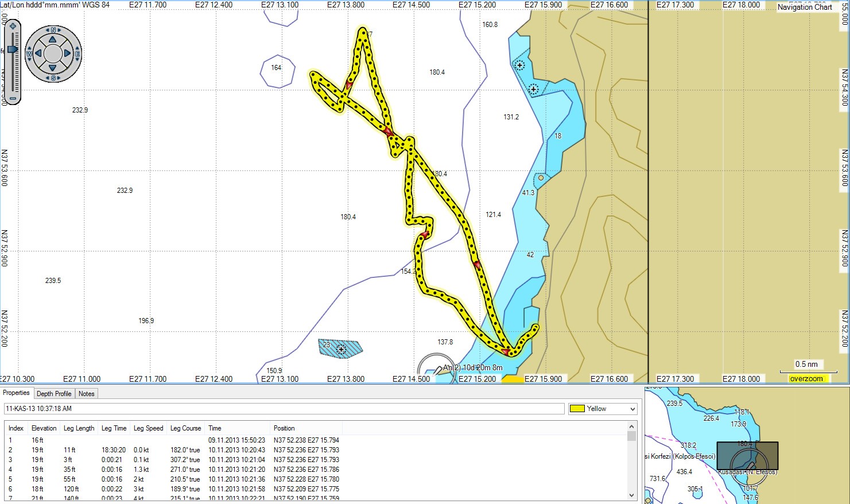Open the Notes tab

(86, 394)
